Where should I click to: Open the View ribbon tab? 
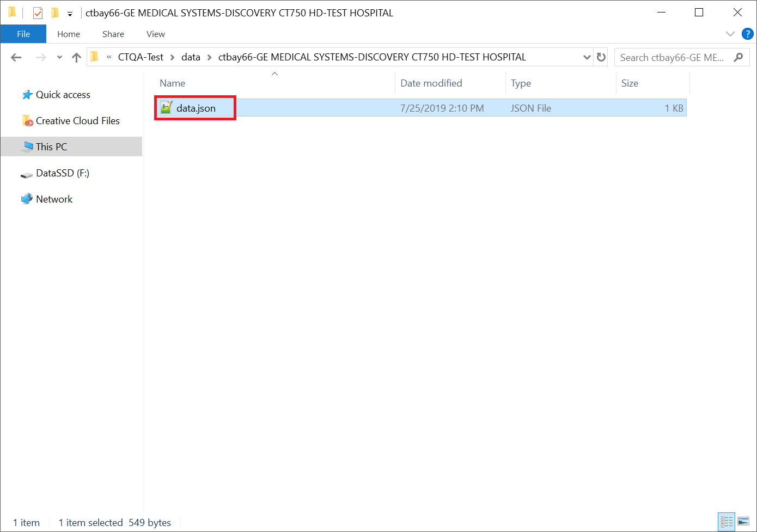pyautogui.click(x=156, y=34)
